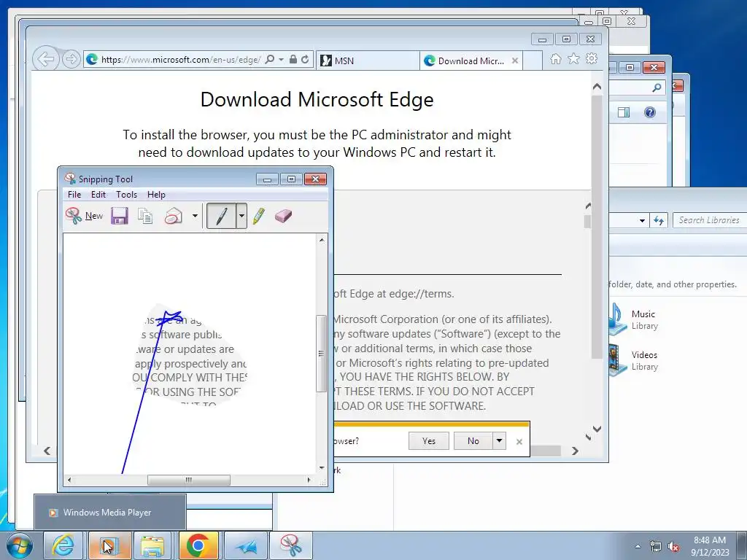This screenshot has width=747, height=560.
Task: Open Internet Explorer Home icon
Action: pyautogui.click(x=555, y=58)
